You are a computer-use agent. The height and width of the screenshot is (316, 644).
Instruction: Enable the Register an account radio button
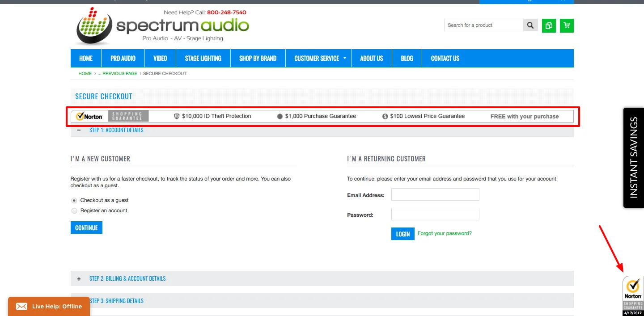tap(74, 211)
